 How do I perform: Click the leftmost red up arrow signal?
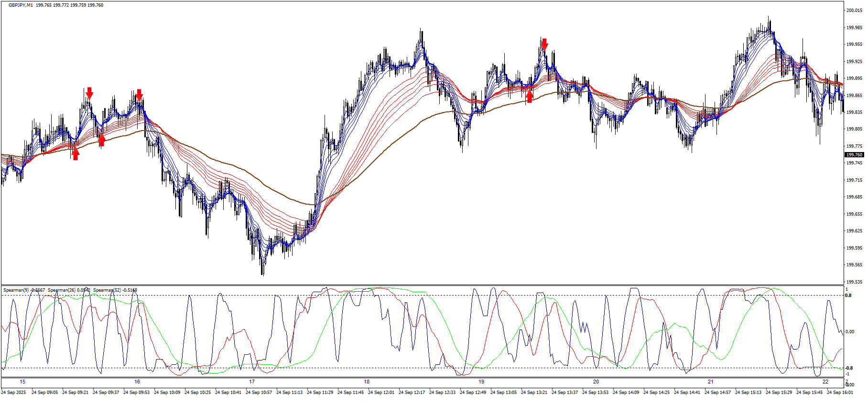pos(76,154)
